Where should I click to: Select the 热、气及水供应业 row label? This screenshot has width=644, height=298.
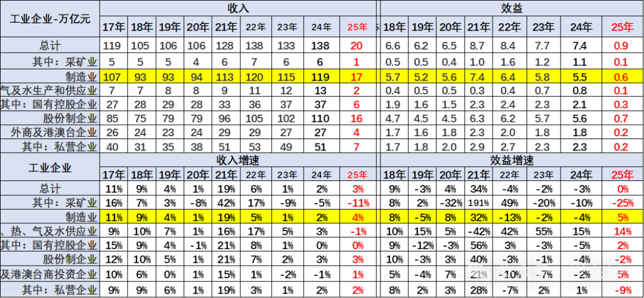(x=49, y=231)
